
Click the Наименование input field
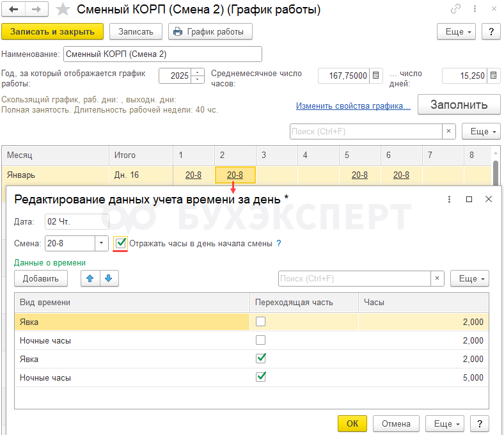(x=162, y=54)
